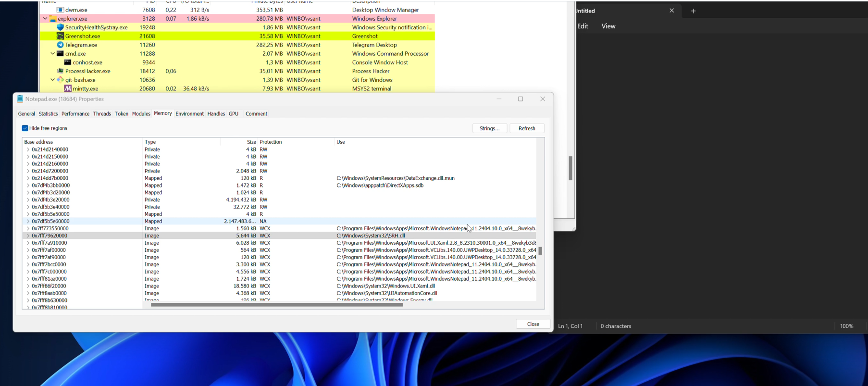Click the 0 characters status entry
This screenshot has height=386, width=868.
click(616, 326)
